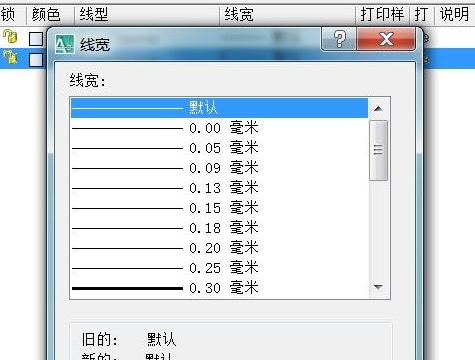Choose the 0.30 毫米 lineweight
475x360 pixels.
click(x=219, y=288)
